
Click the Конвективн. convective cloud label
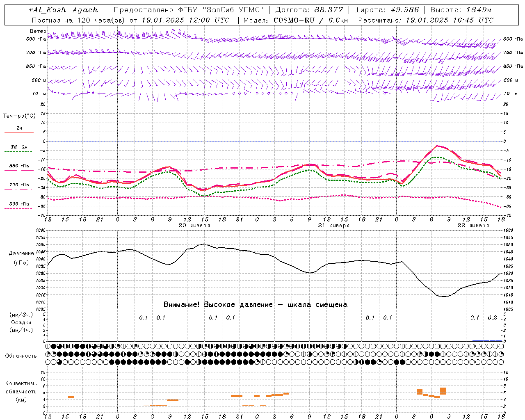coord(21,383)
